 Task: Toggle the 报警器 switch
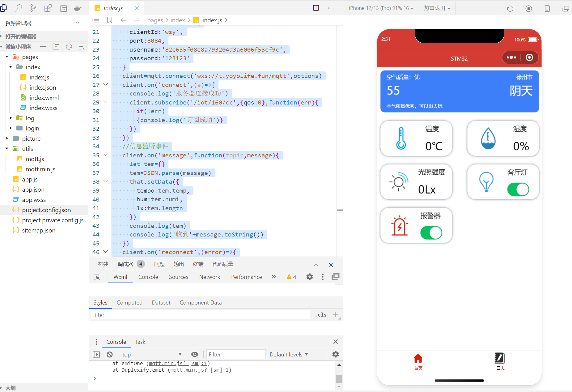pyautogui.click(x=431, y=232)
